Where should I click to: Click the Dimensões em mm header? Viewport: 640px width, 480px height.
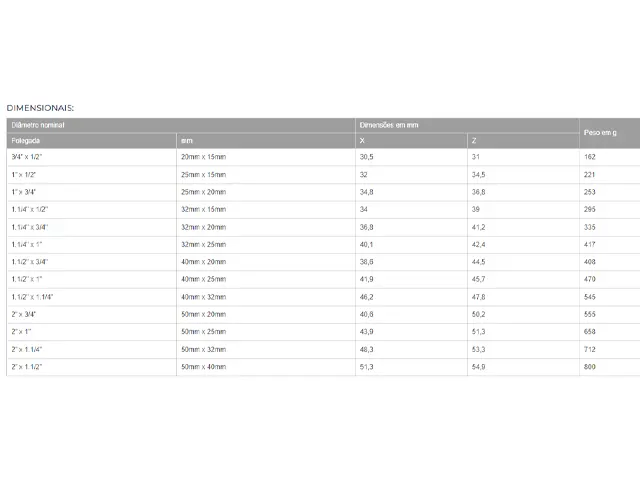click(467, 125)
